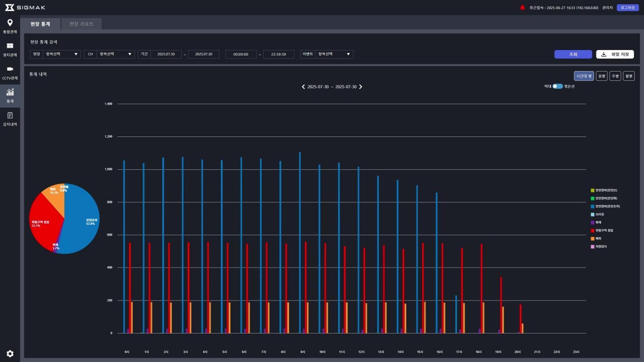Open the settings gear icon

click(10, 354)
